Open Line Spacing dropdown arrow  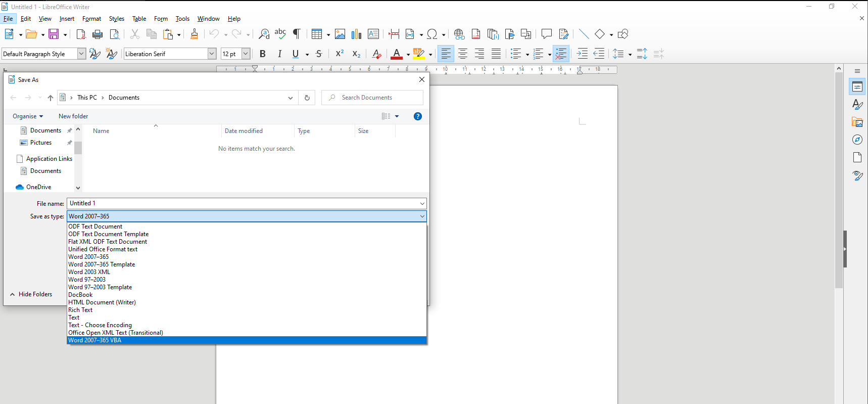click(630, 54)
